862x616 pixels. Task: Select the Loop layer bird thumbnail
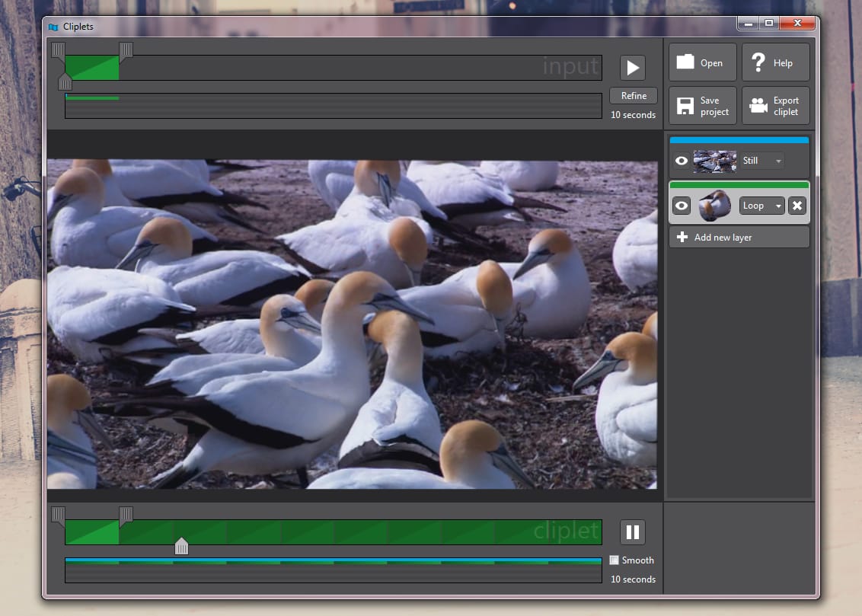tap(715, 206)
